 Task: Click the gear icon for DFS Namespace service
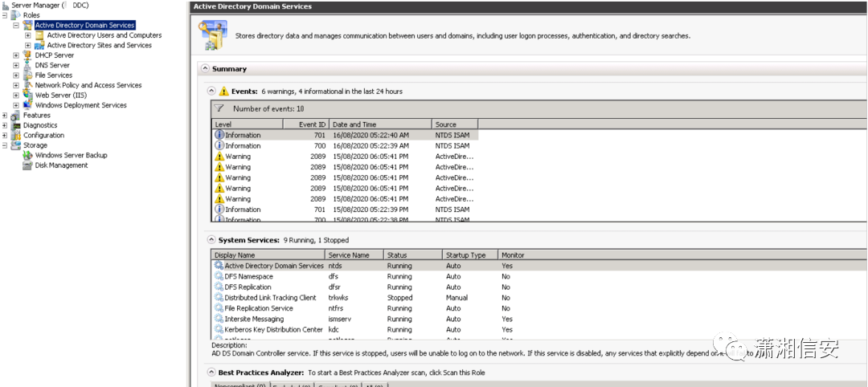tap(219, 276)
